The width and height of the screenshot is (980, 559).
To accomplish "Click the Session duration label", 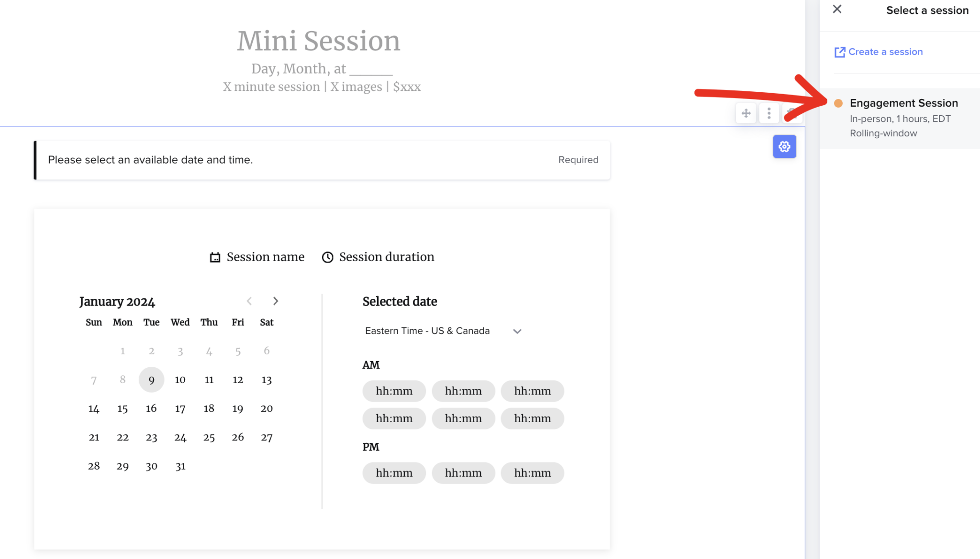I will [387, 257].
